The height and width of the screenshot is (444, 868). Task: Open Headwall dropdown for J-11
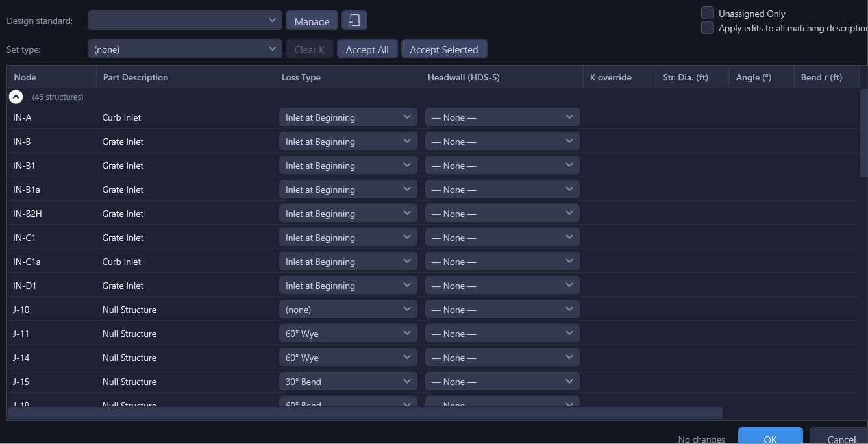click(x=502, y=334)
